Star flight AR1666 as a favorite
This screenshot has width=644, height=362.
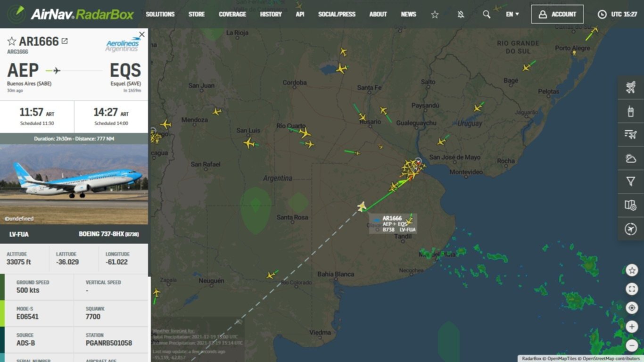pos(12,41)
